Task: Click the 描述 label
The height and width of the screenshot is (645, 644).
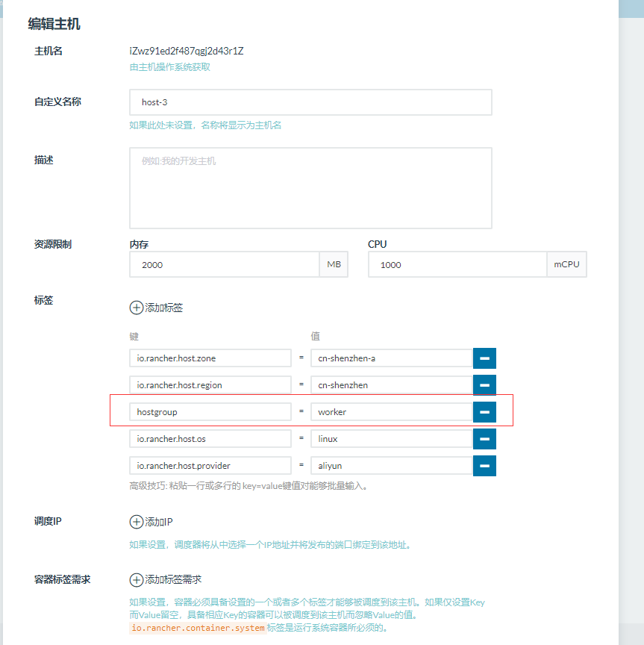Action: (x=43, y=160)
